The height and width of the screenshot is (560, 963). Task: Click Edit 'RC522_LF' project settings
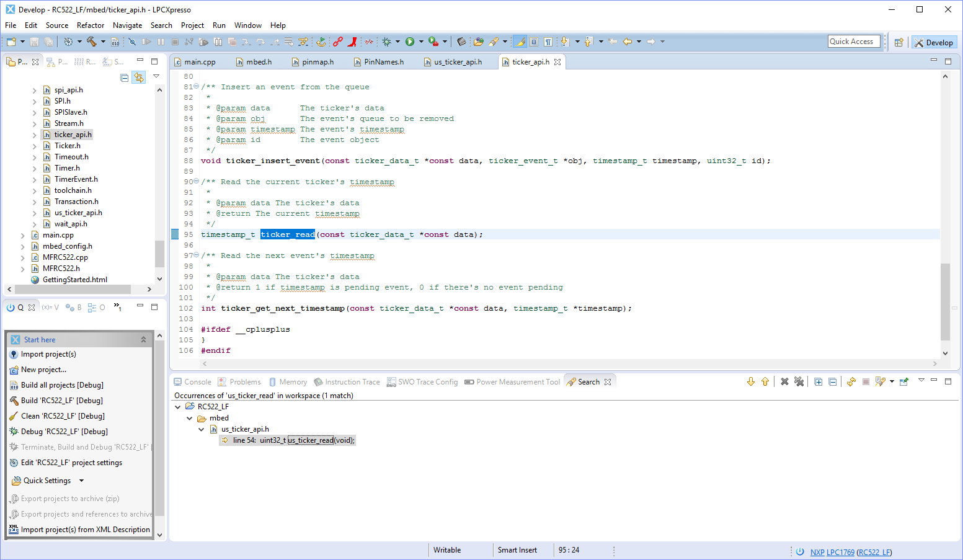[71, 463]
